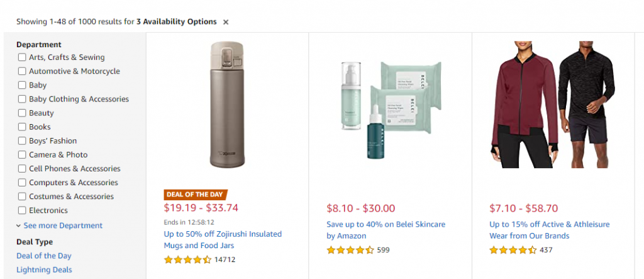This screenshot has width=644, height=279.
Task: Filter by Deal of the Day type
Action: point(44,256)
